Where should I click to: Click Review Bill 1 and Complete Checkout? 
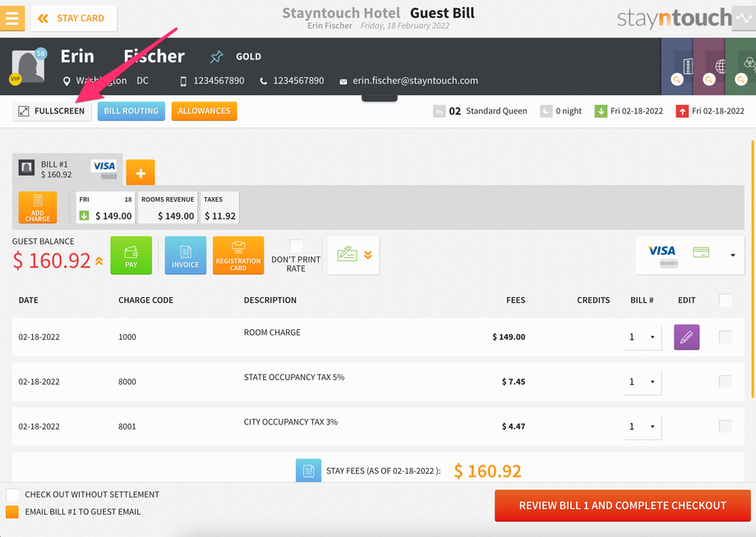622,506
